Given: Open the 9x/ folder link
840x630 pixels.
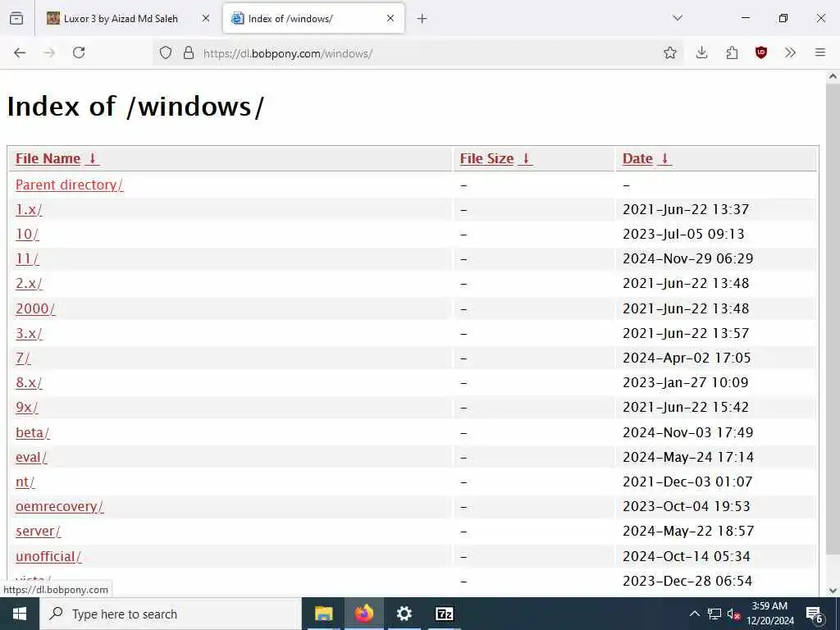Looking at the screenshot, I should pos(27,407).
